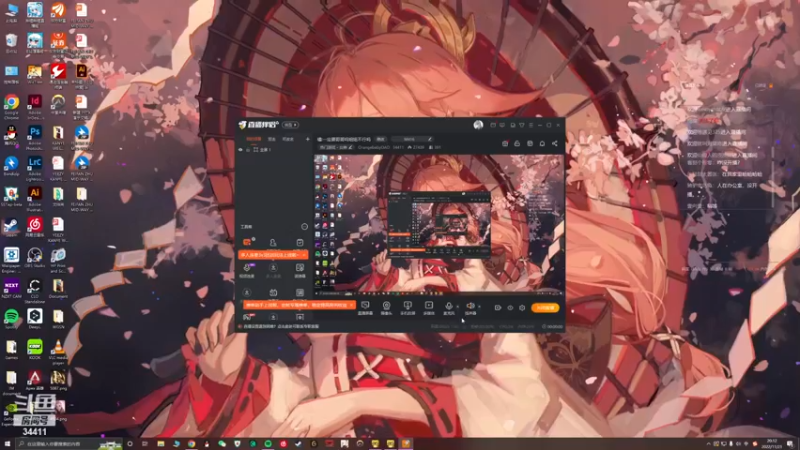Viewport: 800px width, 450px height.
Task: Collapse the 工具箱 toolbox panel
Action: (x=305, y=227)
